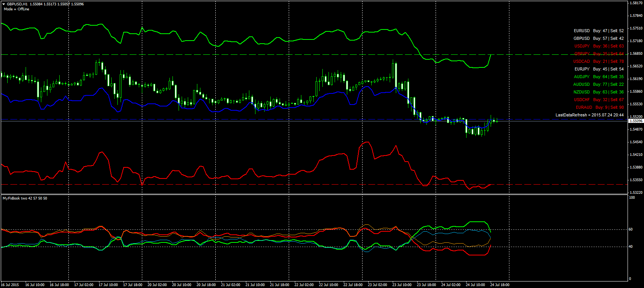Click the 'MyFxBook two 42 57 50 50' indicator label
The height and width of the screenshot is (288, 644).
point(25,198)
